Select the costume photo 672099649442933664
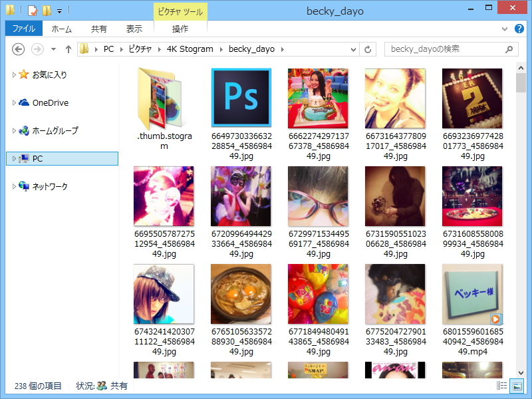The height and width of the screenshot is (399, 532). 241,212
